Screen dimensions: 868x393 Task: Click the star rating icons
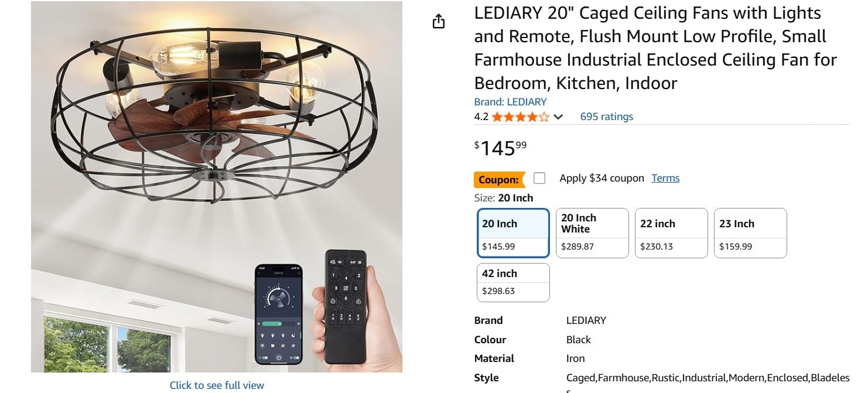[520, 117]
